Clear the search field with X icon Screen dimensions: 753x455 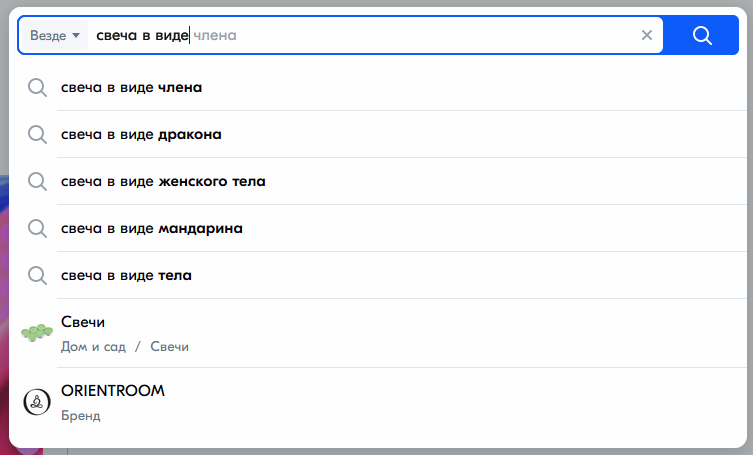coord(647,35)
